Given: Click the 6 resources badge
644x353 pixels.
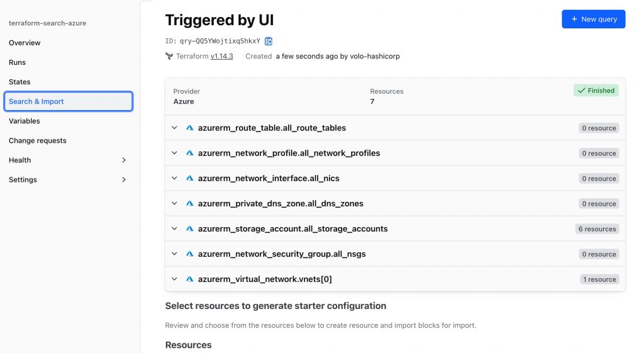Looking at the screenshot, I should 597,229.
